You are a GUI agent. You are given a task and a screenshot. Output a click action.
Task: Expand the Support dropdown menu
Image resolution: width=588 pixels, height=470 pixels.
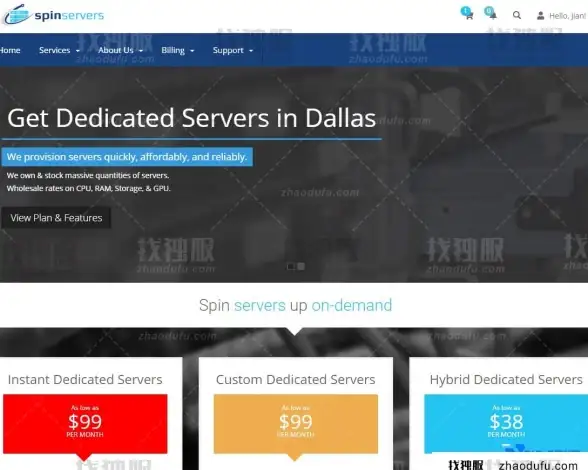pyautogui.click(x=233, y=50)
